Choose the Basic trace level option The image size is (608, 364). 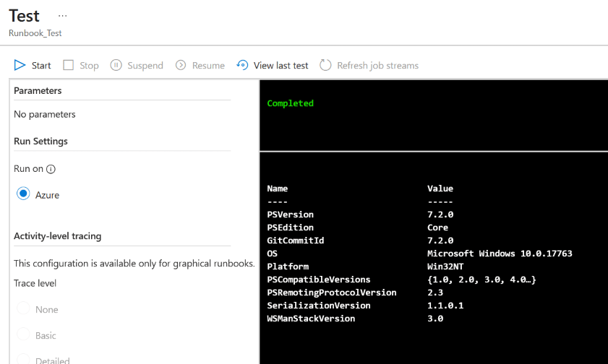(x=23, y=334)
